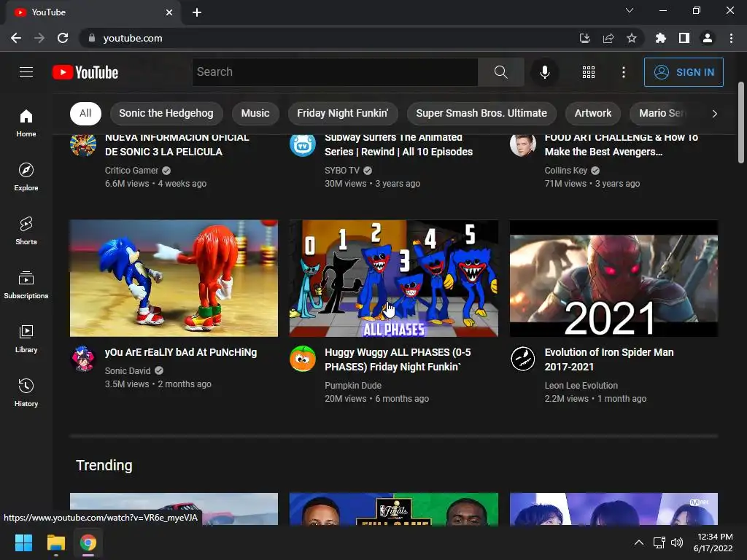Image resolution: width=747 pixels, height=560 pixels.
Task: Open the YouTube hamburger guide menu
Action: [26, 72]
